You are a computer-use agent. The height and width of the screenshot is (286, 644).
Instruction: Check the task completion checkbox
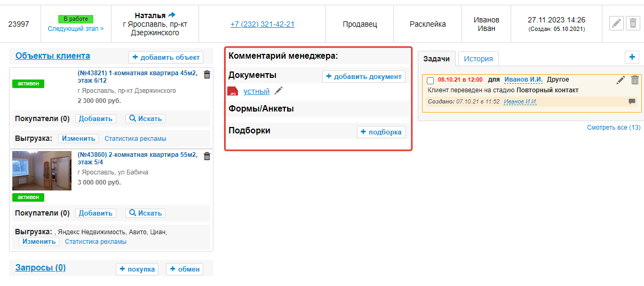[x=431, y=81]
